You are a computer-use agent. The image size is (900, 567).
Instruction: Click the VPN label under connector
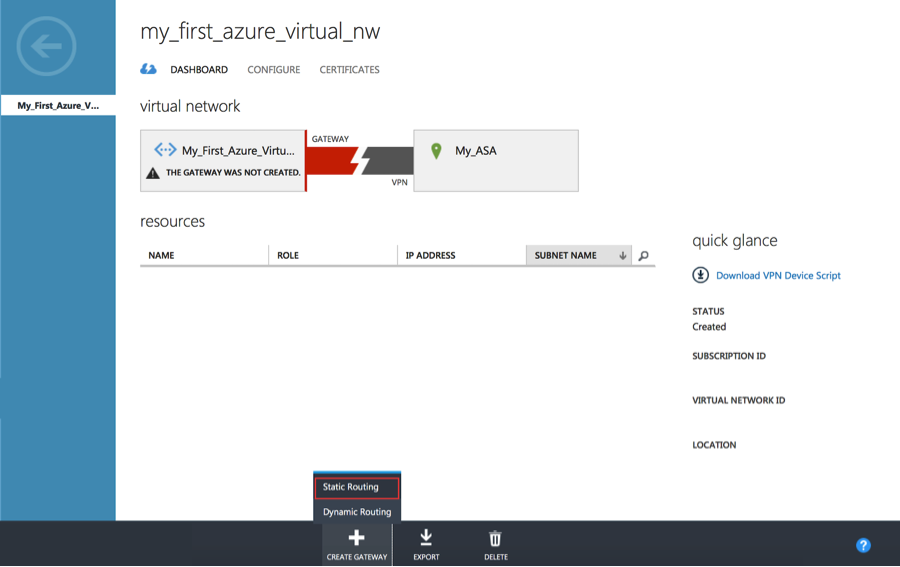tap(399, 182)
